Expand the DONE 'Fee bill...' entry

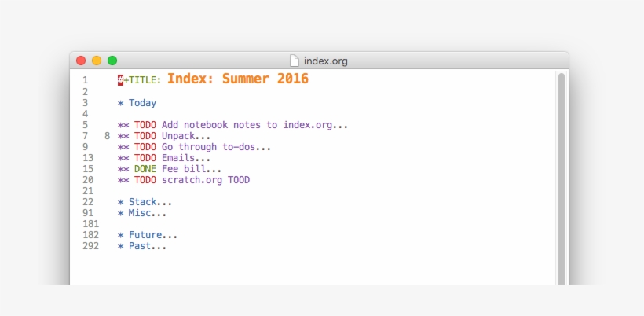click(x=169, y=169)
